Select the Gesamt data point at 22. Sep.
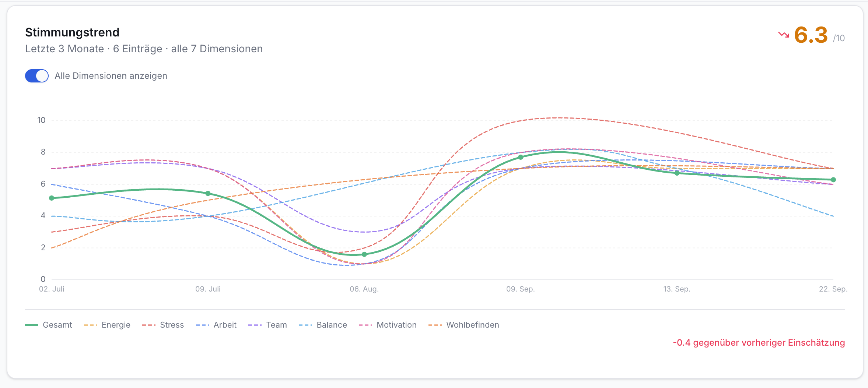 pyautogui.click(x=833, y=180)
